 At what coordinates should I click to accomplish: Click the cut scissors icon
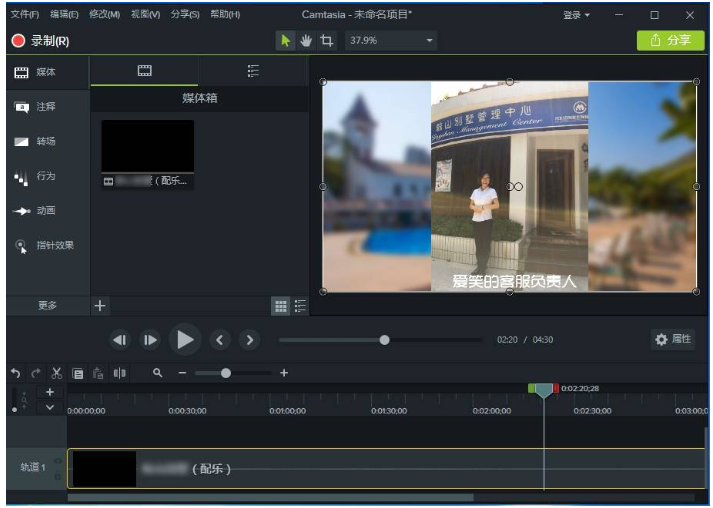point(56,373)
